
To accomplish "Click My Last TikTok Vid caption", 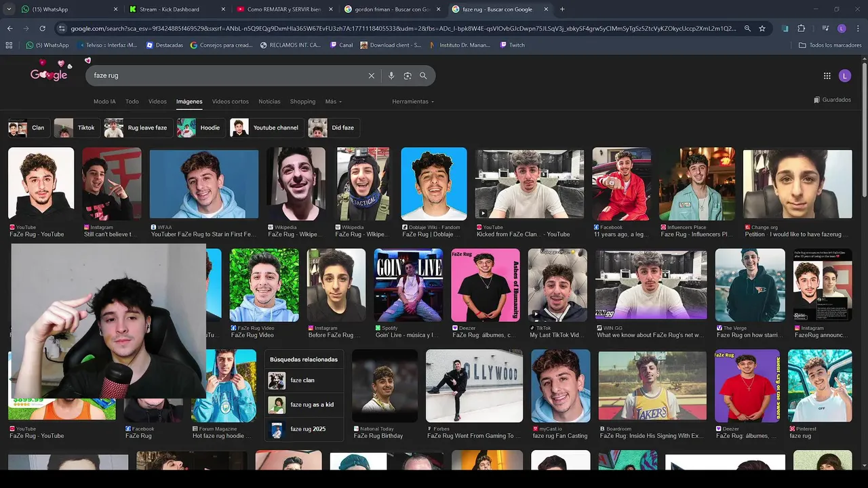I will click(x=558, y=335).
